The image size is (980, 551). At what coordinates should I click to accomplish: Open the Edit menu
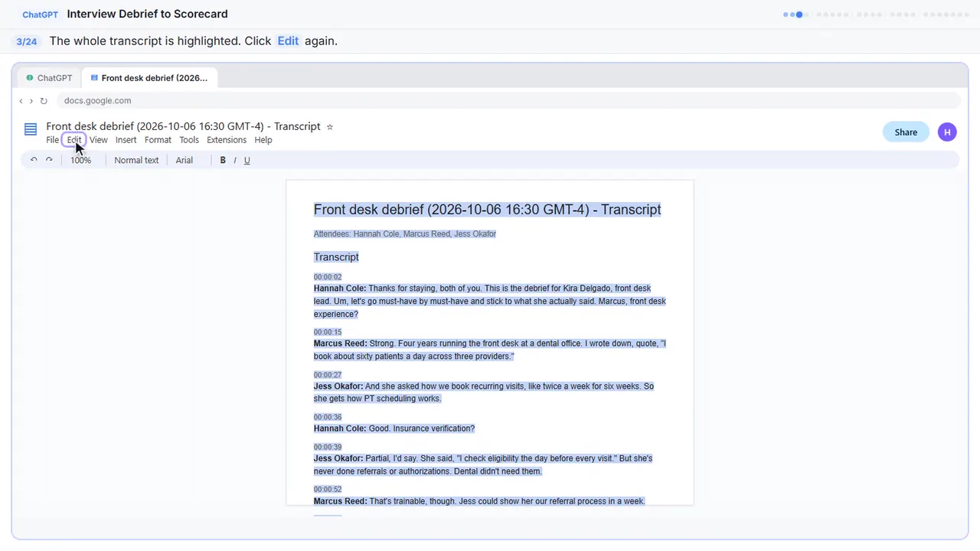click(x=73, y=140)
